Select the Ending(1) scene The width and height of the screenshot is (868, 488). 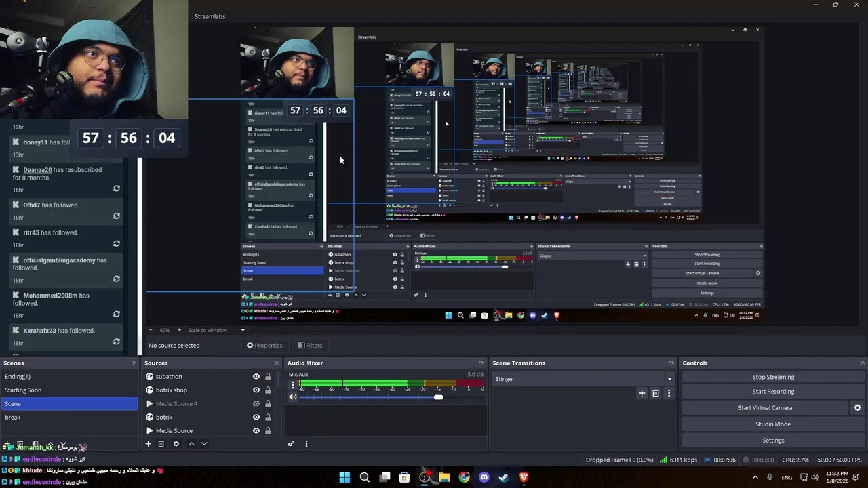[x=69, y=377]
